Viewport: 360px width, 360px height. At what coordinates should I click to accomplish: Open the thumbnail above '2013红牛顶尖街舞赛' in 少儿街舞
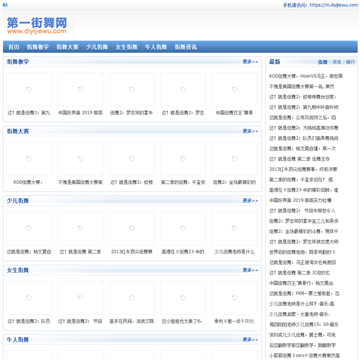click(132, 228)
